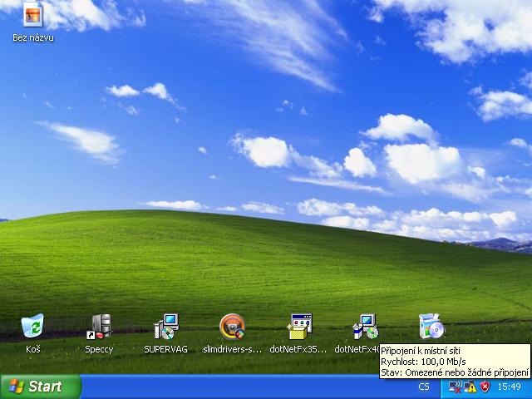The image size is (532, 399).
Task: Click the Speccy icon label text
Action: pos(99,350)
